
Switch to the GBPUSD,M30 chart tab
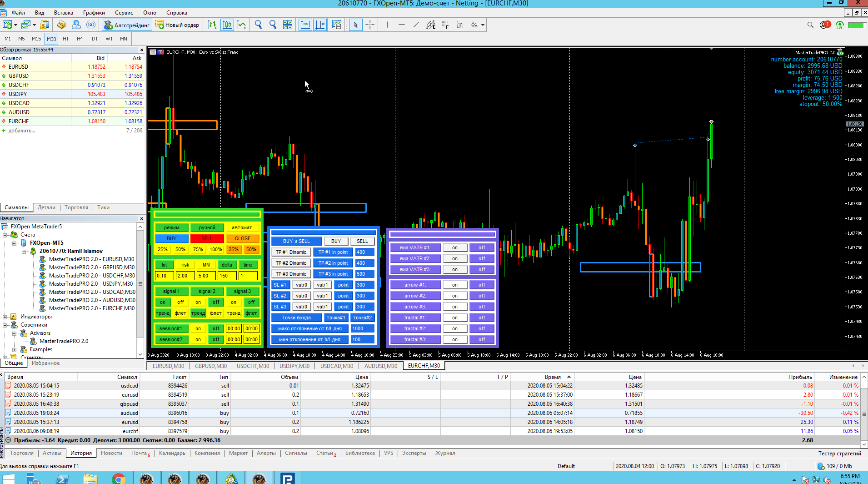pyautogui.click(x=211, y=366)
